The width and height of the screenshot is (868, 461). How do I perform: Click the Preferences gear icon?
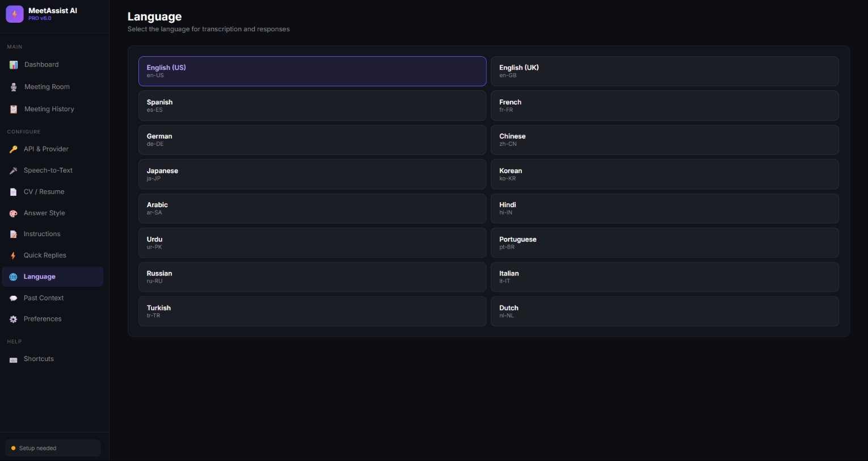click(x=13, y=319)
